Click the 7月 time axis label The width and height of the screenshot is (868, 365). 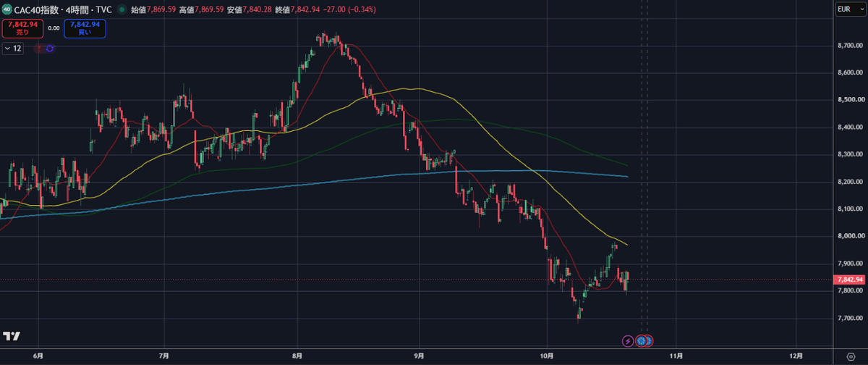tap(164, 356)
